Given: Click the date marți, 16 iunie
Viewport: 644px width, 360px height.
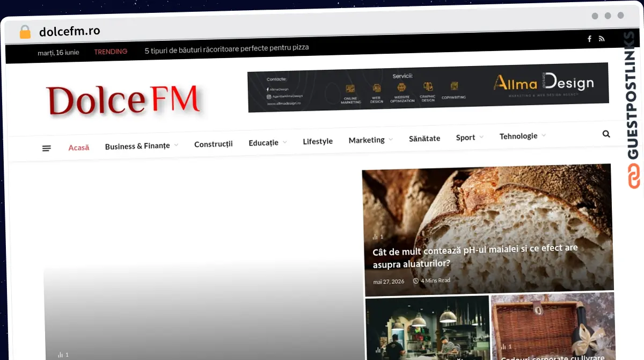Looking at the screenshot, I should pos(58,53).
